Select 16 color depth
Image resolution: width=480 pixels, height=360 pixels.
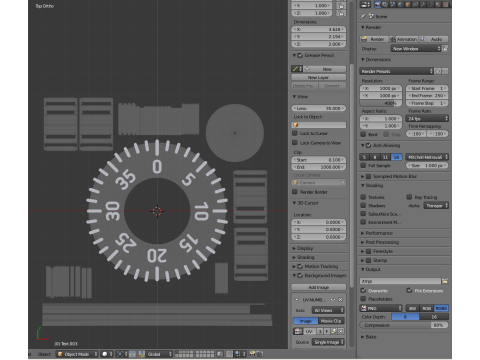[434, 317]
